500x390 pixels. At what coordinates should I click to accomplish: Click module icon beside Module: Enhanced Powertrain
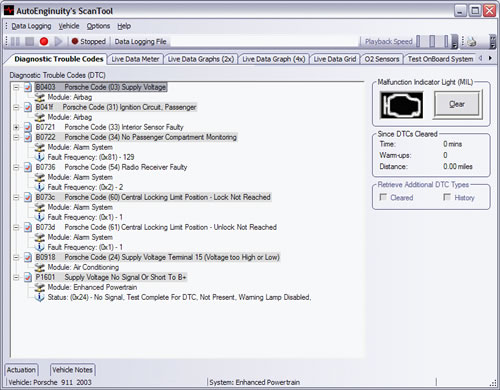[x=40, y=287]
